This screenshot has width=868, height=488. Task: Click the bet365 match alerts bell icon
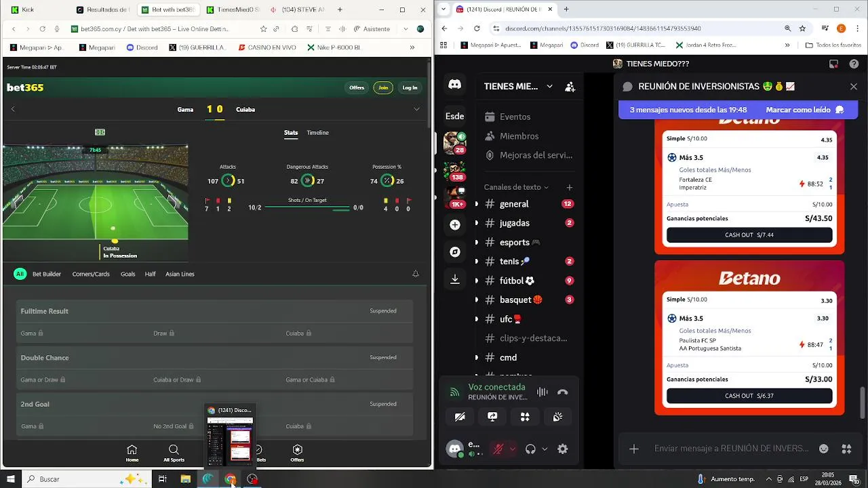point(416,274)
